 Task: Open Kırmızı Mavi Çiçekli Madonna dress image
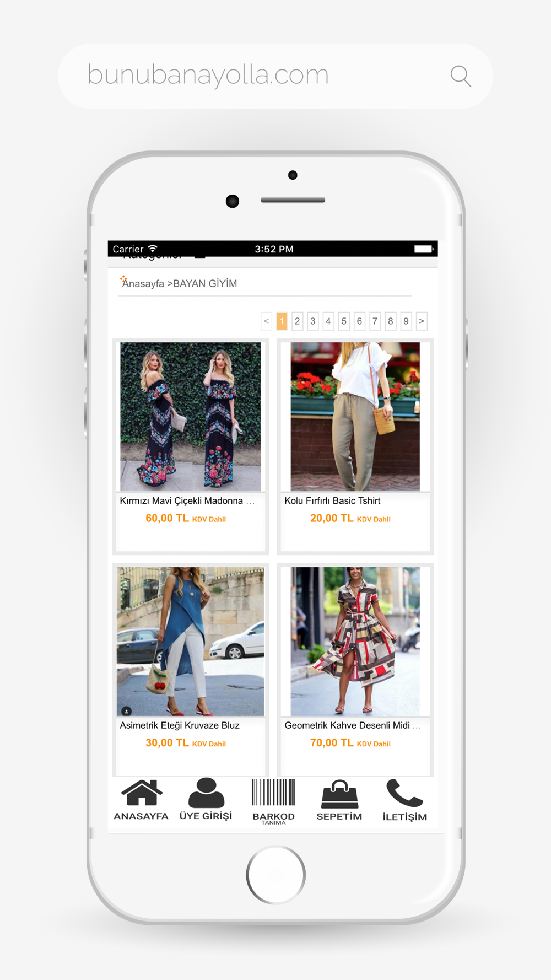point(191,417)
